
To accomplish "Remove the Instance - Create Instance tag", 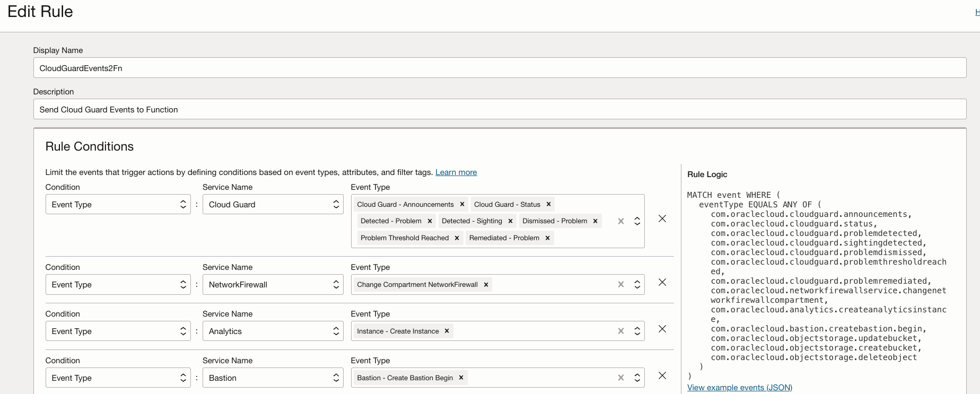I will pyautogui.click(x=447, y=331).
